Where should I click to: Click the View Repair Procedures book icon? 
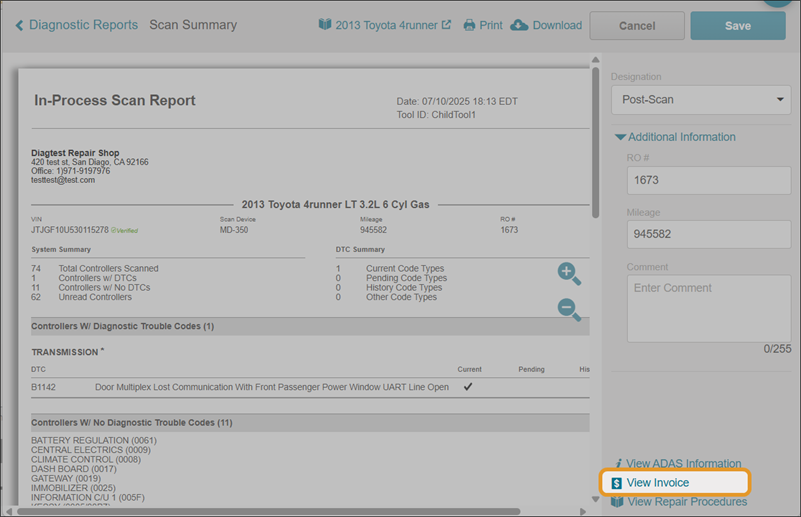pyautogui.click(x=616, y=502)
